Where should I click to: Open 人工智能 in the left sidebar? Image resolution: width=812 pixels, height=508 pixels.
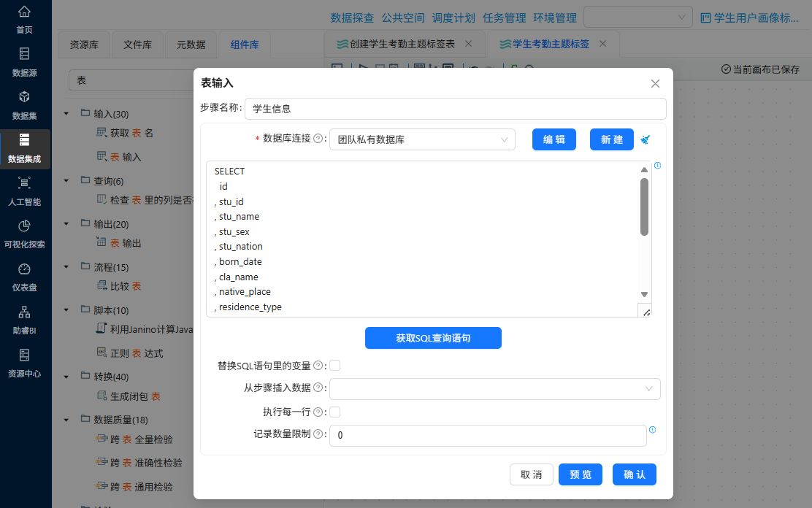coord(24,191)
